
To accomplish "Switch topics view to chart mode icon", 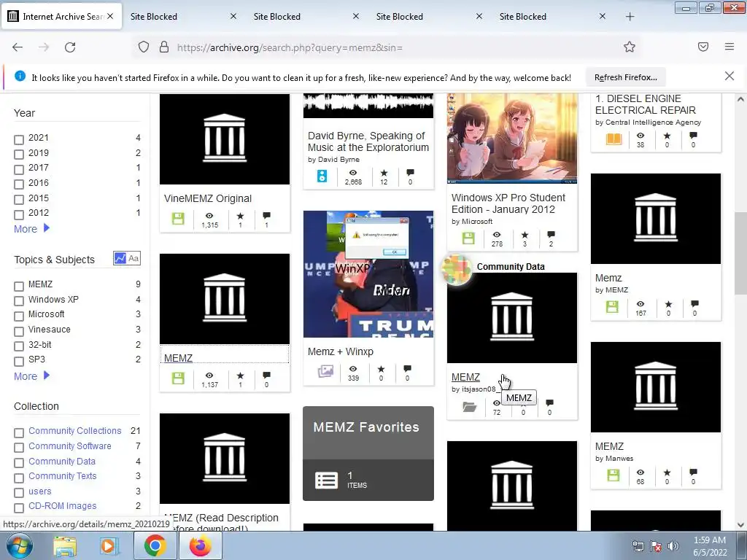I will (x=120, y=258).
